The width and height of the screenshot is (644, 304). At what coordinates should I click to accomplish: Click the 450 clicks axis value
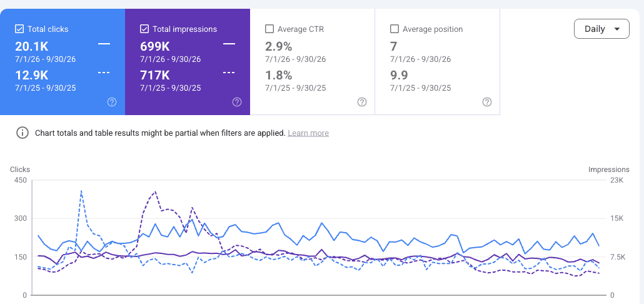click(x=20, y=180)
